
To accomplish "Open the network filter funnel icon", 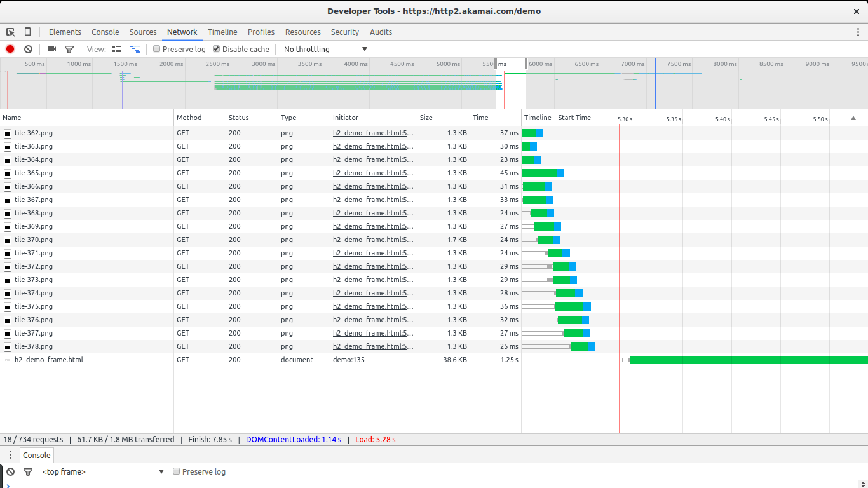I will (69, 49).
